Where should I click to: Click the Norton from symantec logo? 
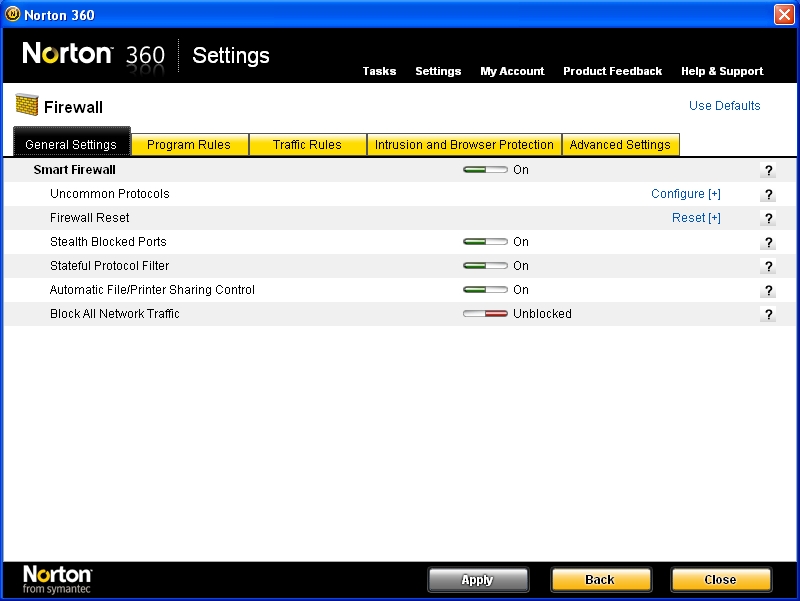tap(57, 579)
